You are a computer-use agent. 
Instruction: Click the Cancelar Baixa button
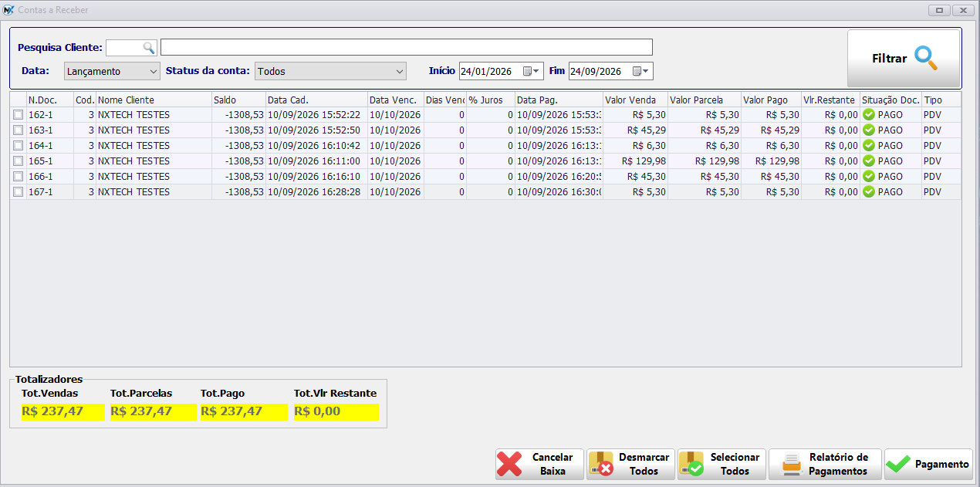point(539,465)
